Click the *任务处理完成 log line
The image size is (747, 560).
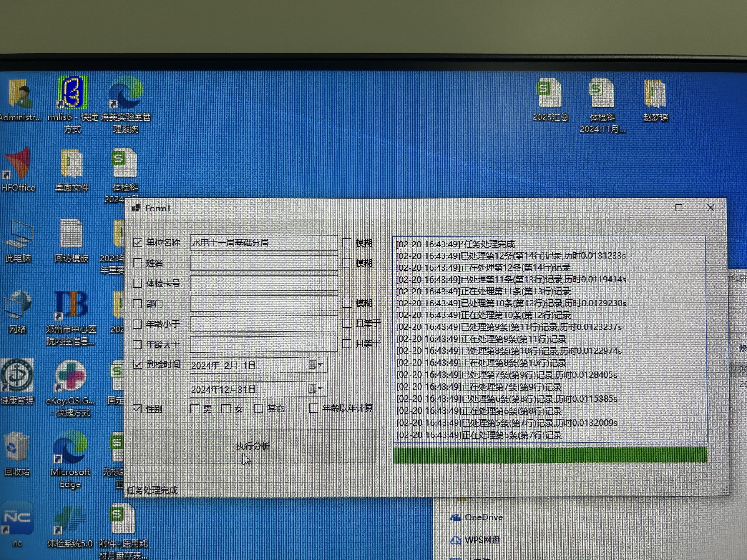click(455, 244)
